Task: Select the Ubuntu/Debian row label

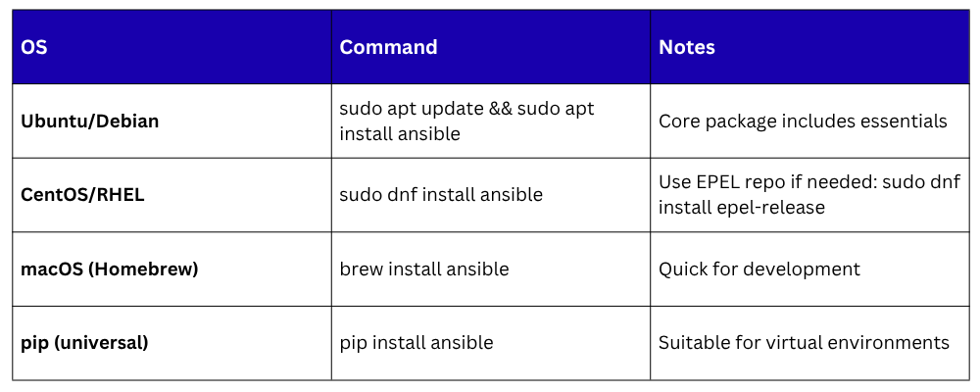Action: coord(89,122)
